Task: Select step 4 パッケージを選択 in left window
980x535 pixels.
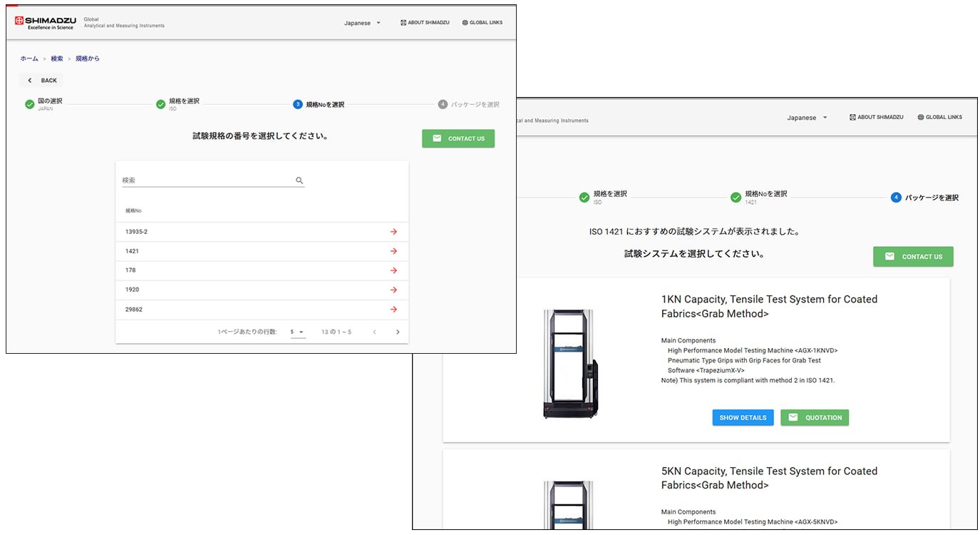Action: click(469, 105)
